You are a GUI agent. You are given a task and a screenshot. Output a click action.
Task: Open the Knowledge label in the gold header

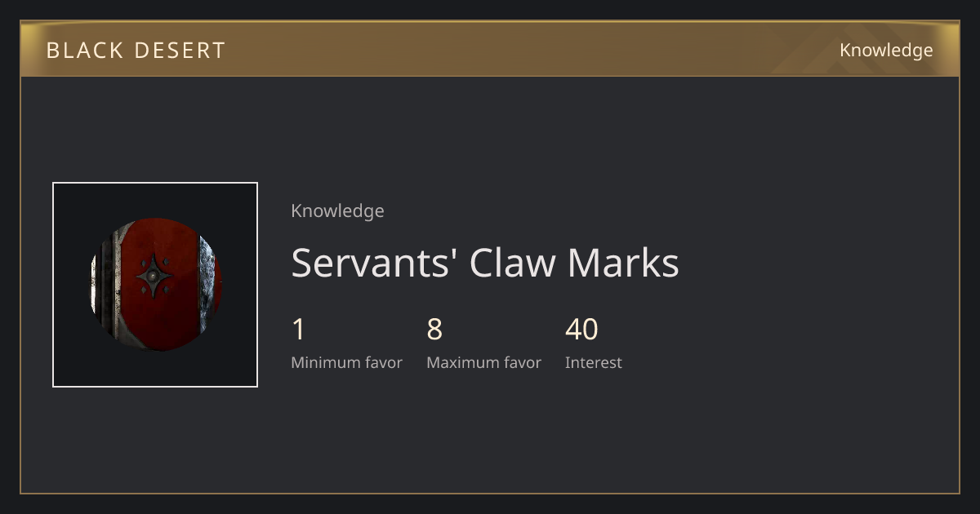point(886,51)
